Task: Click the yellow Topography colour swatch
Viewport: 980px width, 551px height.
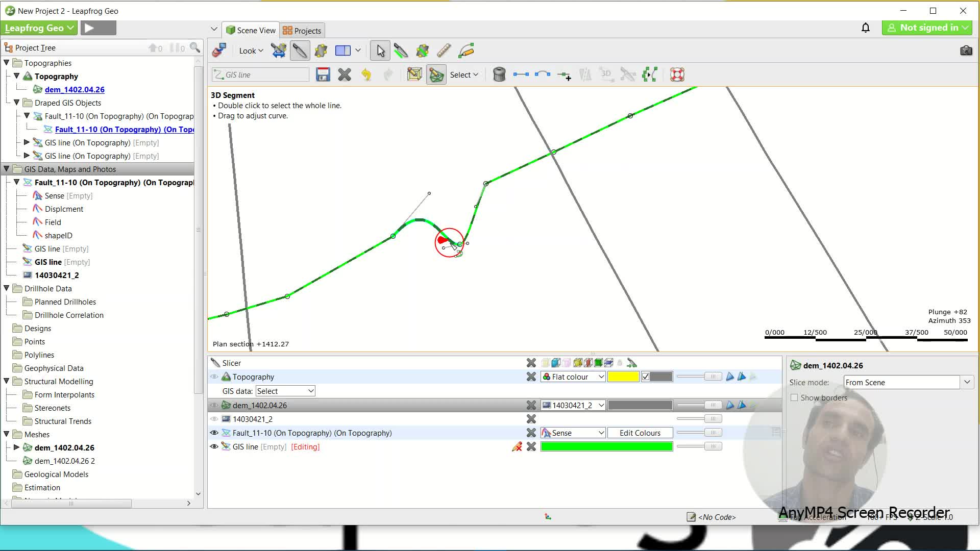Action: (x=623, y=377)
